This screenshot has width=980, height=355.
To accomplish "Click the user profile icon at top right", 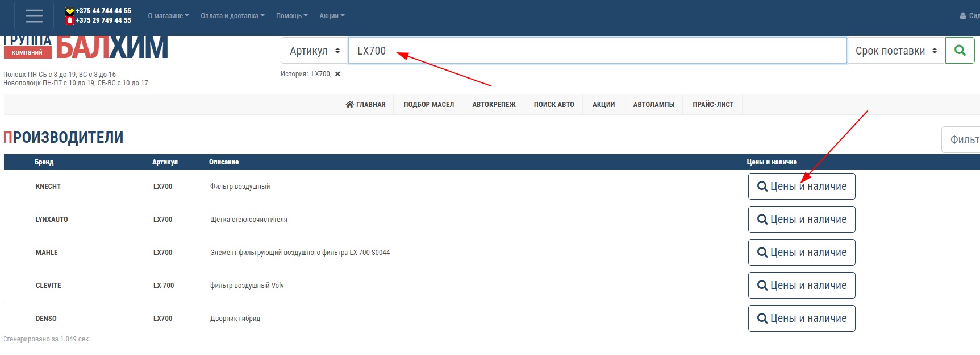I will pos(963,16).
